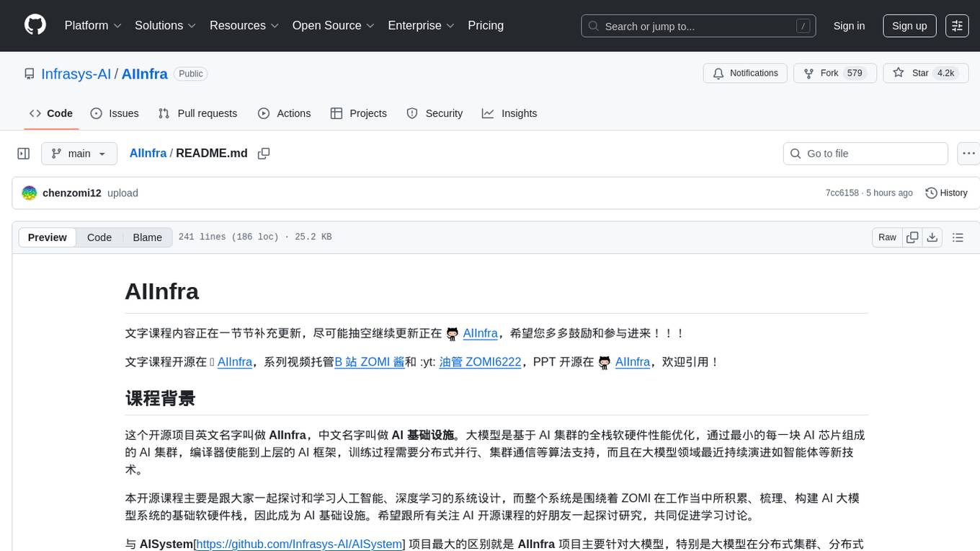Open the Raw file view
Screen dimensions: 980x551
(887, 237)
